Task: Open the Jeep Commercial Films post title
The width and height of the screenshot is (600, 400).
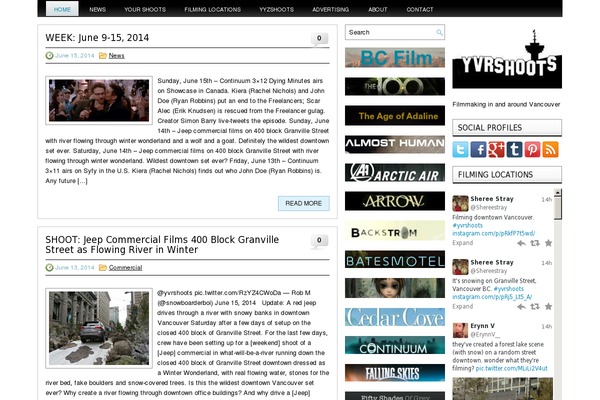Action: 162,245
